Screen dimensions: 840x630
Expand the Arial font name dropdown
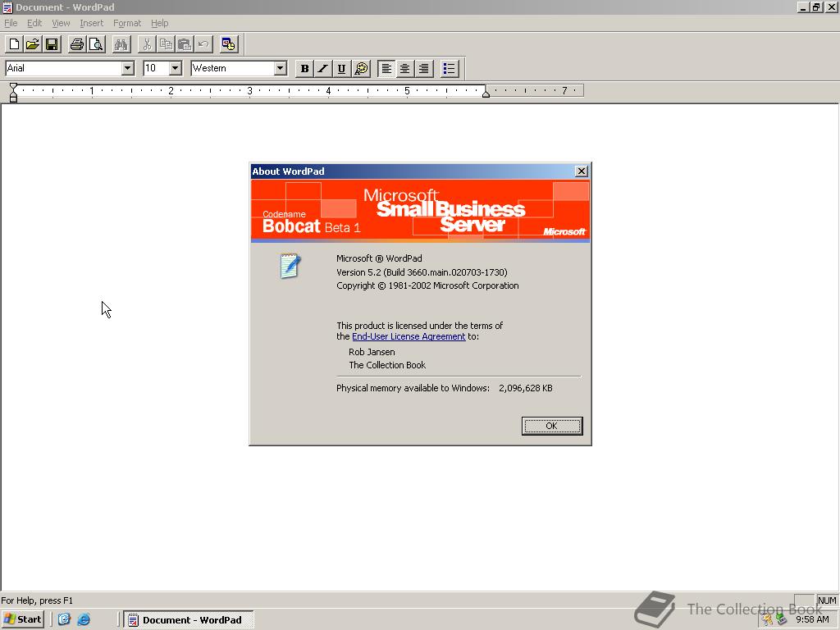coord(127,68)
